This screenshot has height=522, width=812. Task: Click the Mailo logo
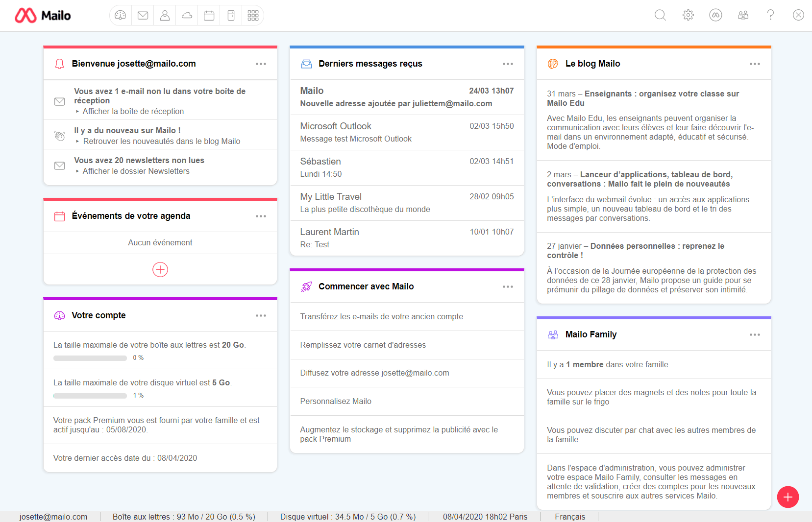point(43,16)
